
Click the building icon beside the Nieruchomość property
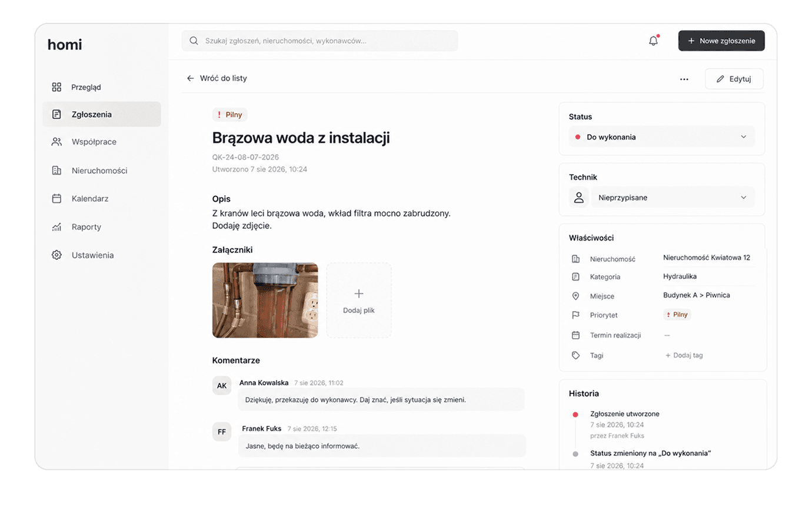tap(575, 259)
